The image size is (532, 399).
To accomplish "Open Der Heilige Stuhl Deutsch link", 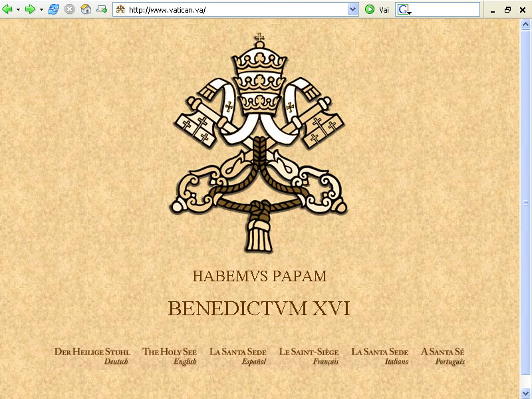I will (x=92, y=356).
